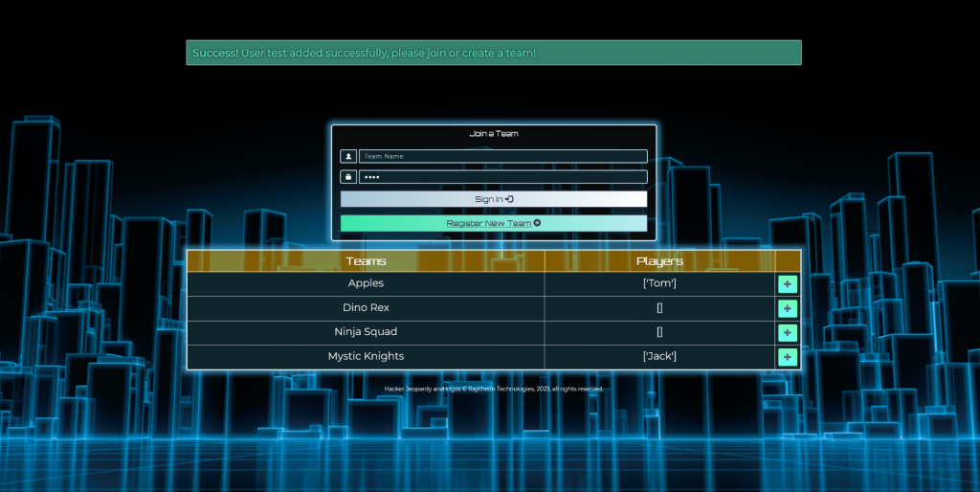Screen dimensions: 980x492
Task: Join Dino Rex using its plus icon
Action: [788, 308]
